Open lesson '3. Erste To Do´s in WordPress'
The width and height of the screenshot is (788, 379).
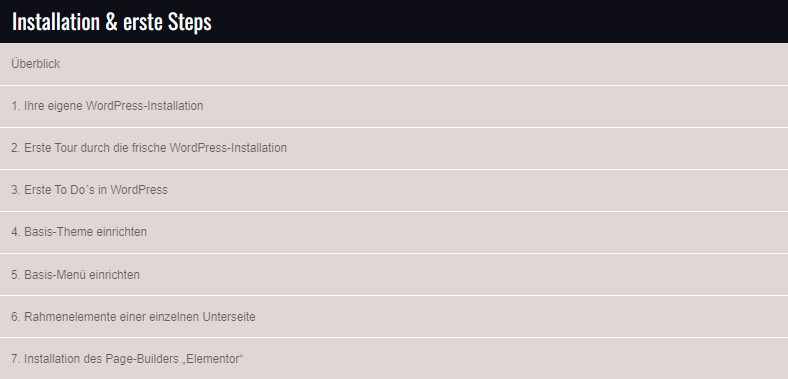394,191
